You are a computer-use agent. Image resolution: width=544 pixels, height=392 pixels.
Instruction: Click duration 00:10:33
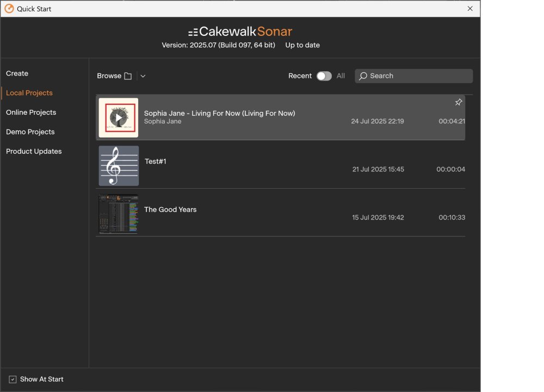(x=452, y=217)
